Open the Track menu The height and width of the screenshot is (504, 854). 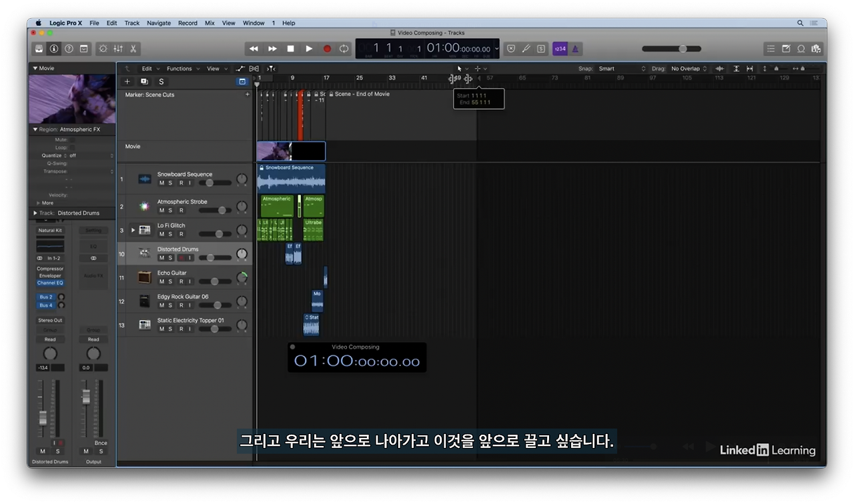pyautogui.click(x=132, y=23)
